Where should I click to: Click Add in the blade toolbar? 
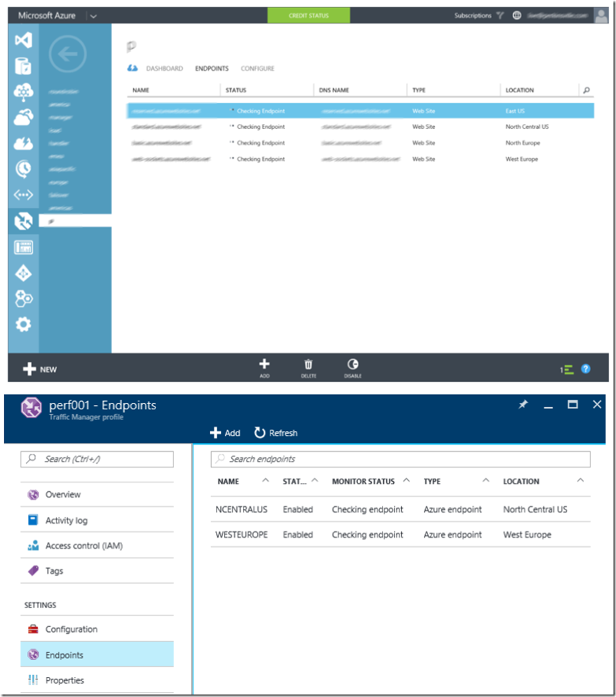tap(225, 433)
